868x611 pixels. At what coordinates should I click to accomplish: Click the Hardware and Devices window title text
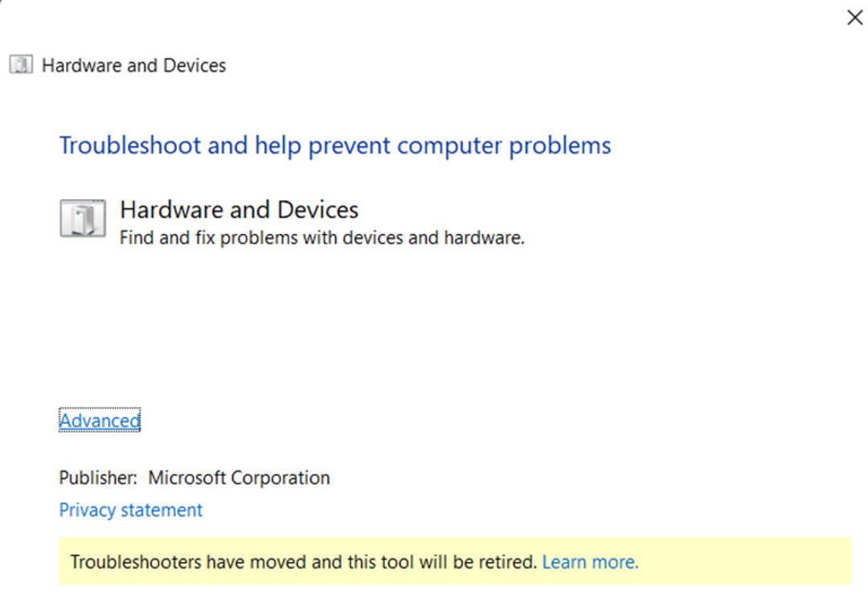point(134,65)
